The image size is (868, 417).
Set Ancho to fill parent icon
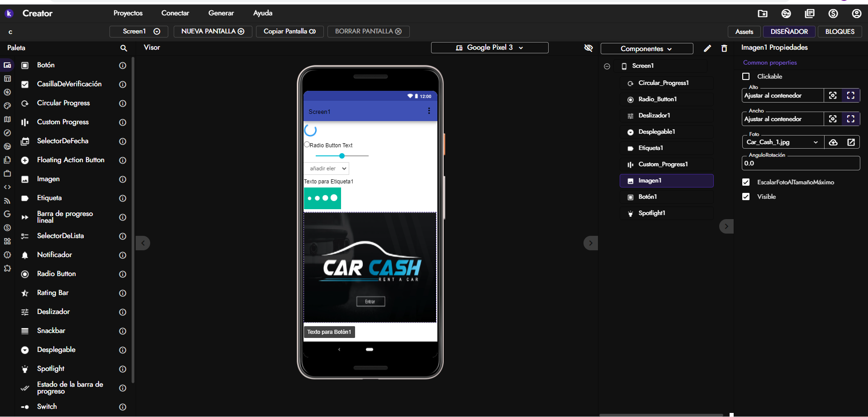point(850,119)
